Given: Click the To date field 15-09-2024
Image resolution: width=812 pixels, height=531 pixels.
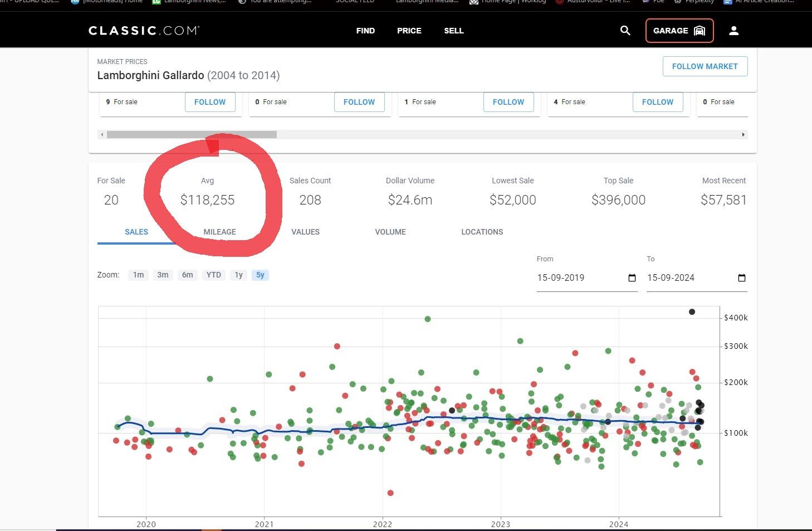Looking at the screenshot, I should click(x=697, y=278).
